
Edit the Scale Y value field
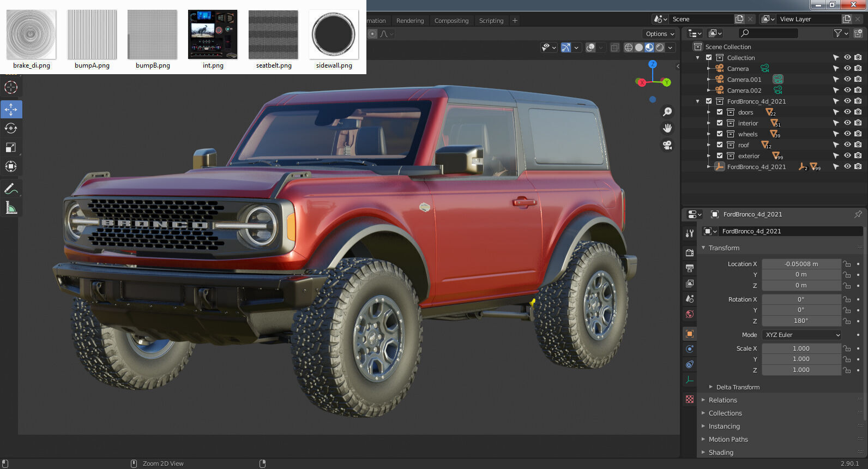pos(801,359)
